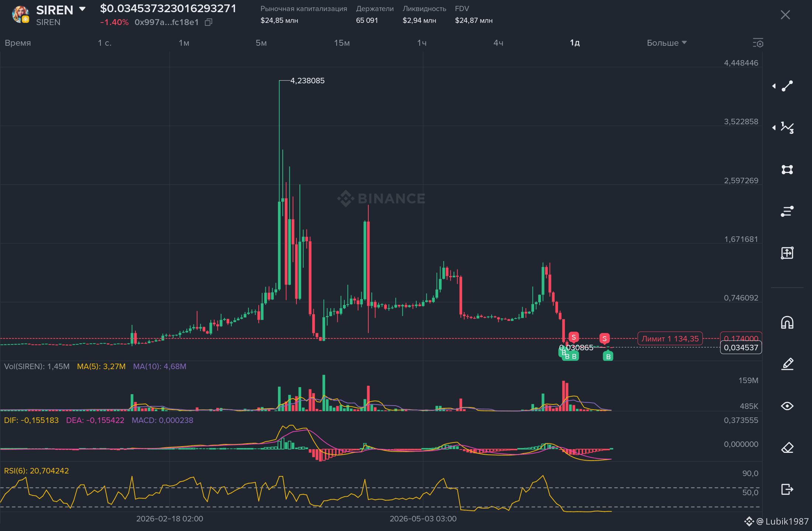Click the Лимит 1 134,35 order label

(x=670, y=339)
